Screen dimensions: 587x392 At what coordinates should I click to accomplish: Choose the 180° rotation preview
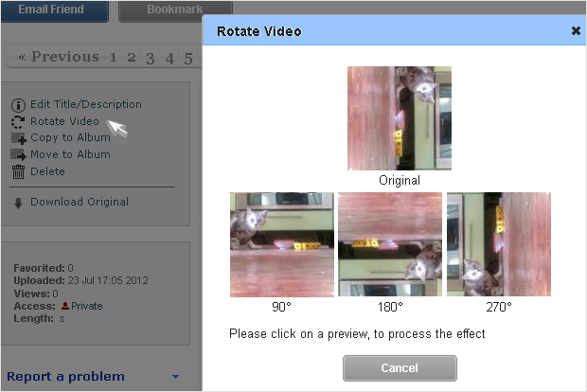click(390, 244)
